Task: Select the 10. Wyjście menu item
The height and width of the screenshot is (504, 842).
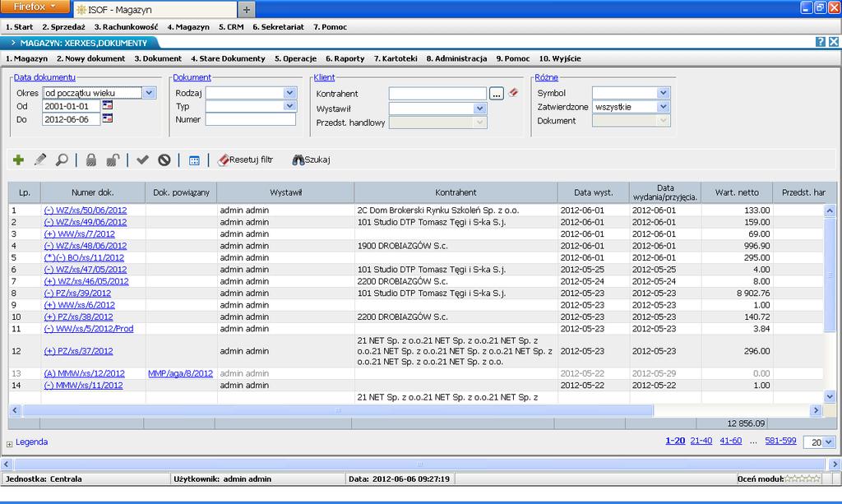Action: coord(559,58)
